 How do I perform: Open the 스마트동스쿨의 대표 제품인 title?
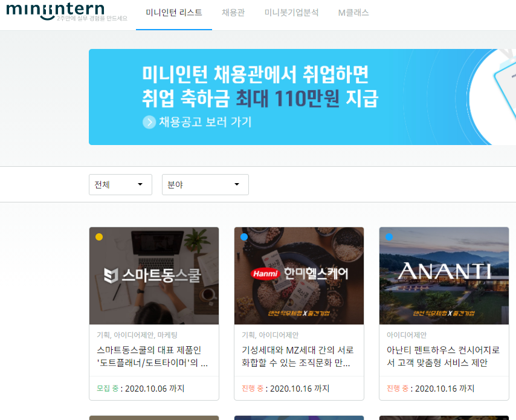pos(152,357)
